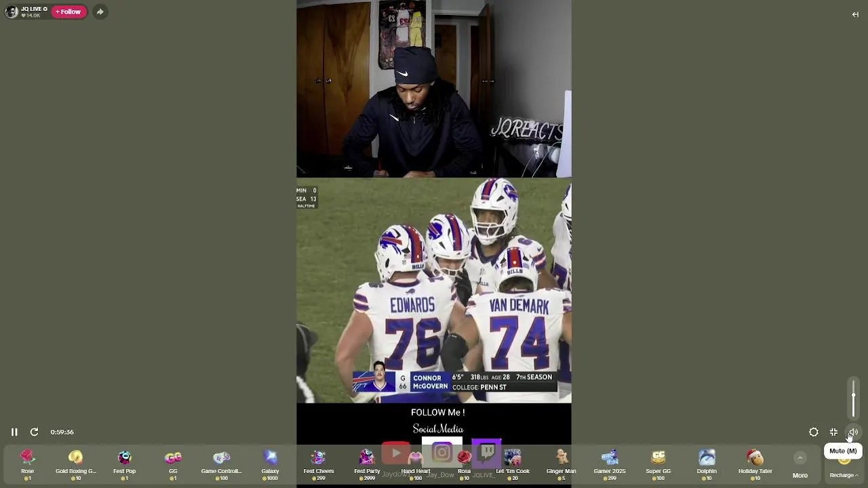Send the Galaxy gift

tap(270, 465)
